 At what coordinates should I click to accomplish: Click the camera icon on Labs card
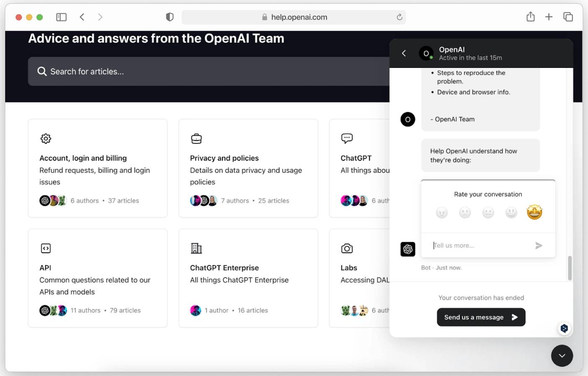347,248
